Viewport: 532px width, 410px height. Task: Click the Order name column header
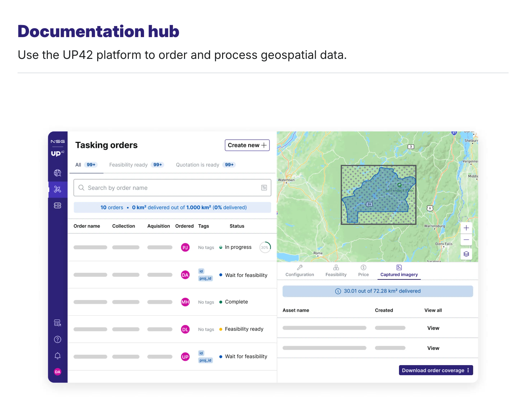(x=87, y=226)
